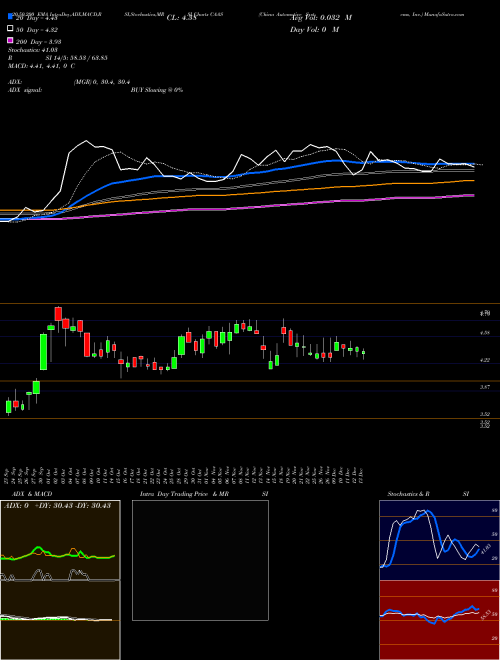Click the 'ADX: 0 +DY: 30.43 -DY: 30.43' header
This screenshot has width=500, height=660.
point(57,505)
